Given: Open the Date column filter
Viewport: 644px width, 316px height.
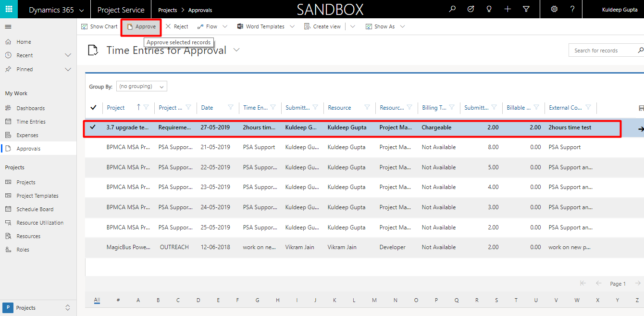Looking at the screenshot, I should coord(231,108).
